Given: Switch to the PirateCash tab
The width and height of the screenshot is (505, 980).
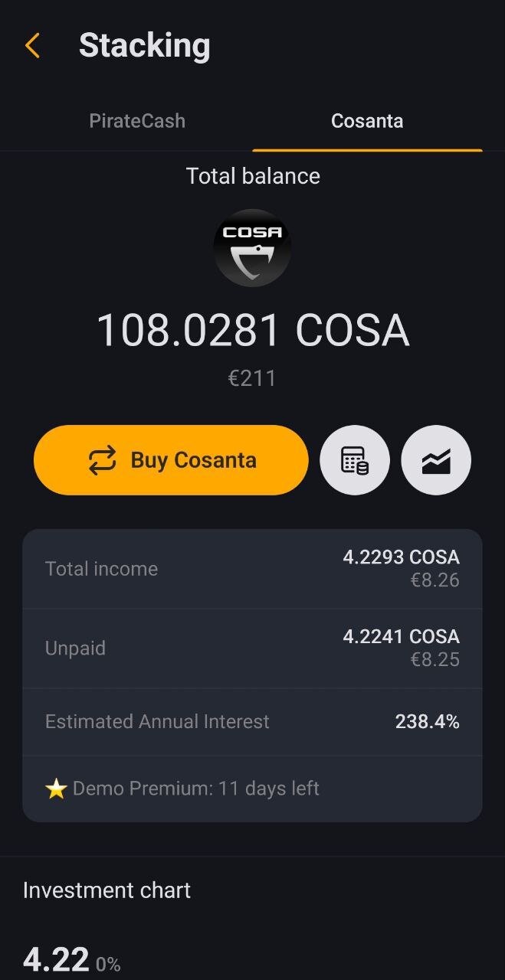Looking at the screenshot, I should (137, 121).
